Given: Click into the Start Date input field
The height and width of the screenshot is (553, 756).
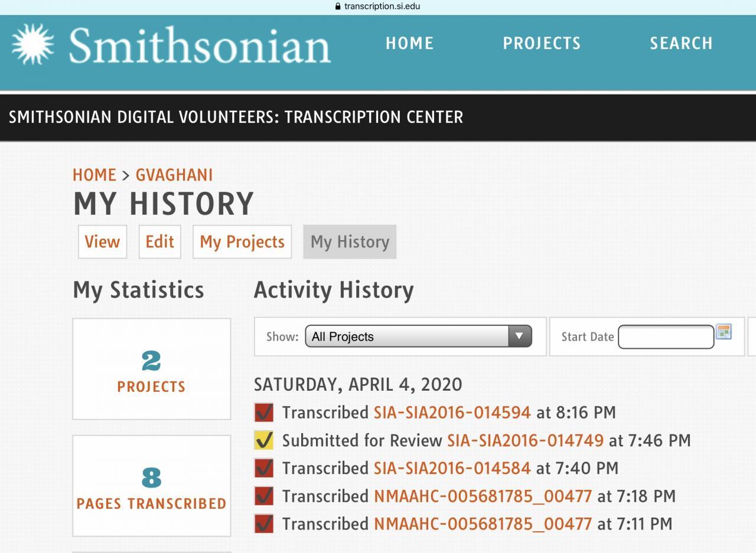Looking at the screenshot, I should [666, 337].
